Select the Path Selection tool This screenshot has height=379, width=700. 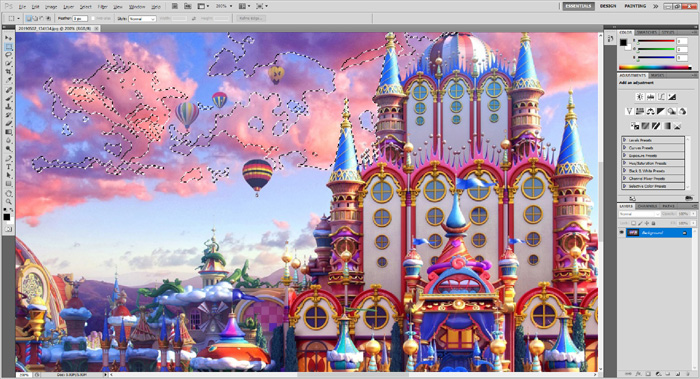pos(8,175)
